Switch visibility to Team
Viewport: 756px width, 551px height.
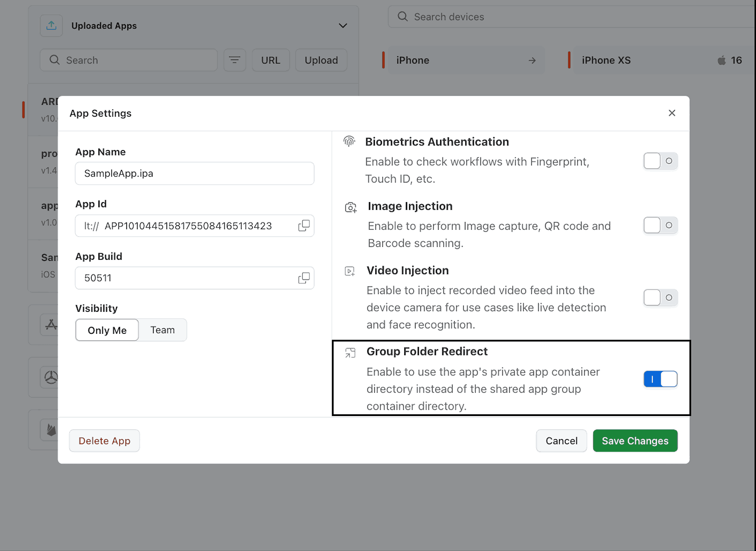pyautogui.click(x=162, y=330)
